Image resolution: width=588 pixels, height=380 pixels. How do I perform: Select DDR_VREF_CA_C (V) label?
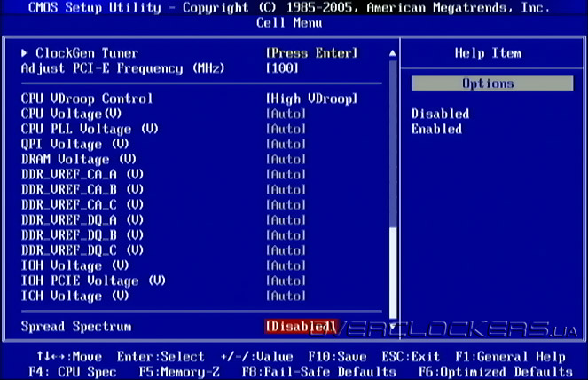point(82,204)
